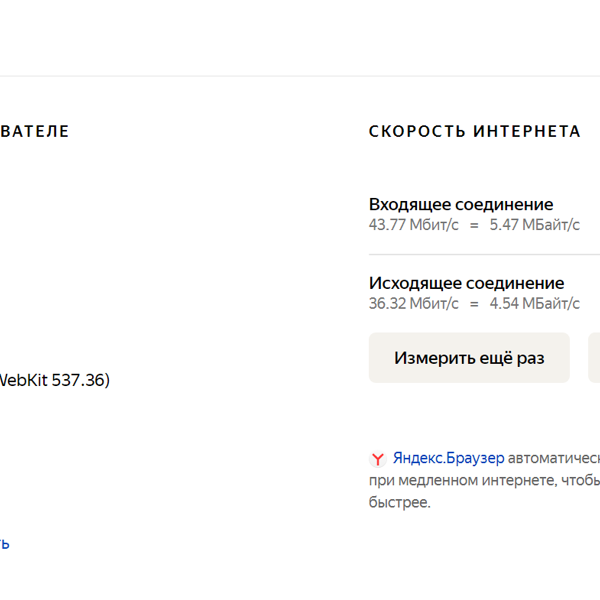Click the 4.54 МБайт/с outgoing value
Viewport: 600px width, 600px height.
[535, 303]
